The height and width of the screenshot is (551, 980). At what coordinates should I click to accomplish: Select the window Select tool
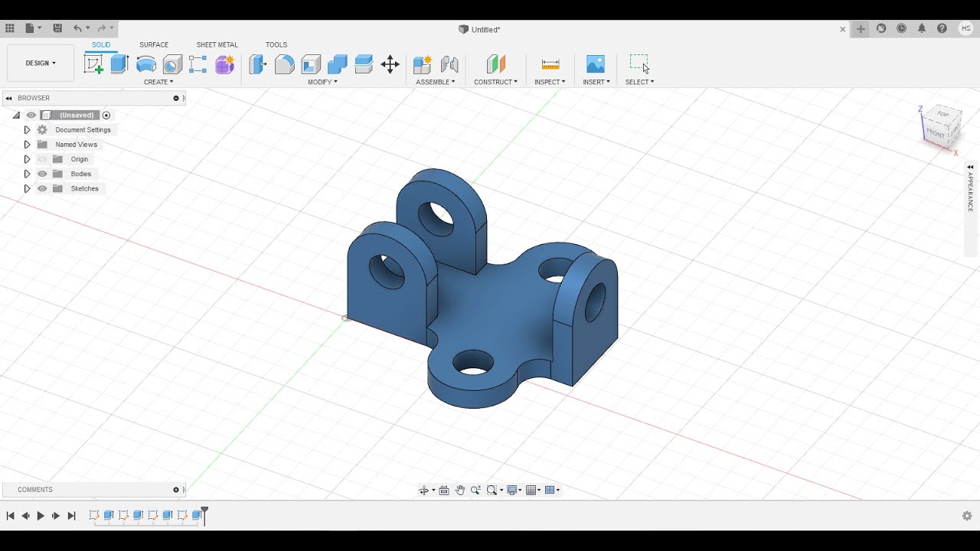(x=639, y=63)
